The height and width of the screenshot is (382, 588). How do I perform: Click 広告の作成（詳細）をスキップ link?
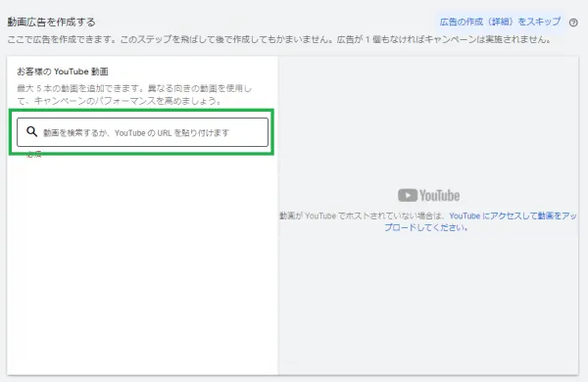pos(500,22)
